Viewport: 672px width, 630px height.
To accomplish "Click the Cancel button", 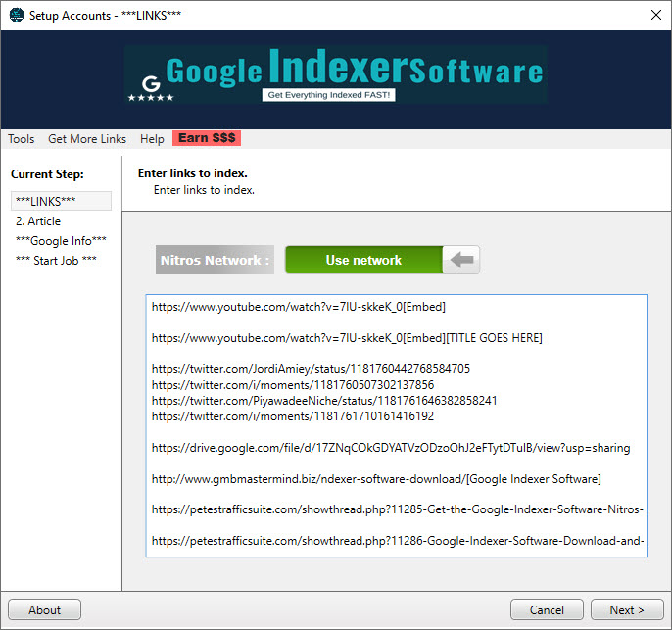I will [x=547, y=609].
